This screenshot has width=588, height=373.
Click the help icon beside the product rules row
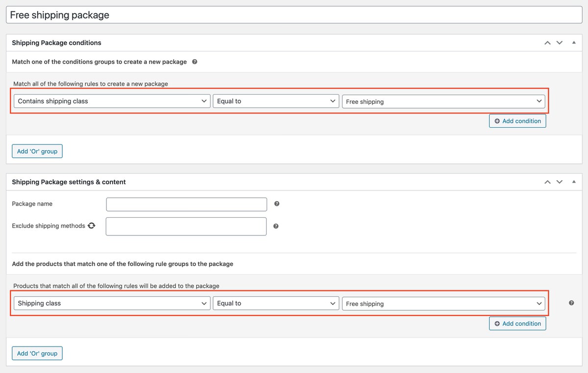pos(571,303)
